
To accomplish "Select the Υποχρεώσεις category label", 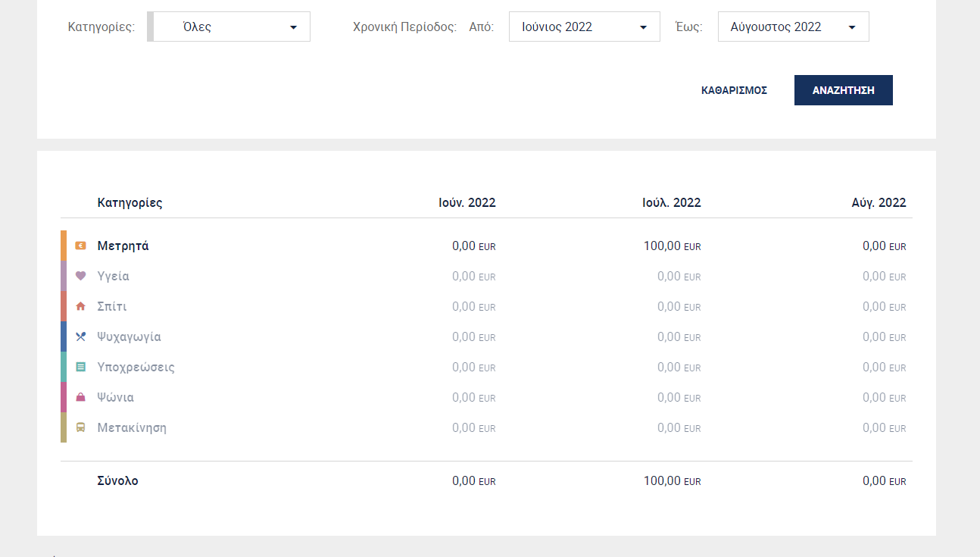I will point(136,367).
